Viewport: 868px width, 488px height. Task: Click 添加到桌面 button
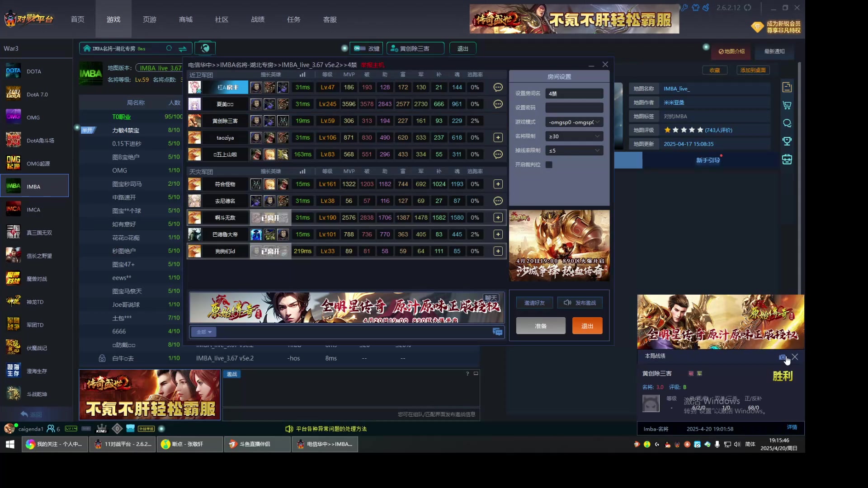tap(753, 70)
